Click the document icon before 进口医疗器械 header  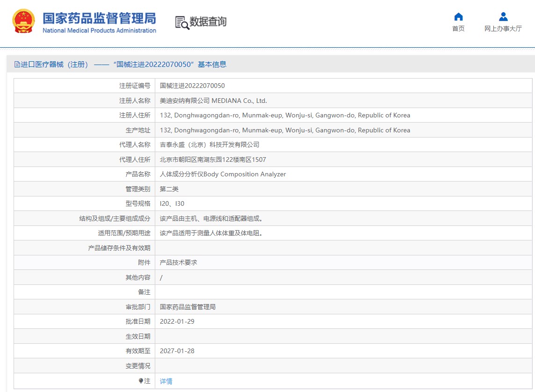[17, 65]
